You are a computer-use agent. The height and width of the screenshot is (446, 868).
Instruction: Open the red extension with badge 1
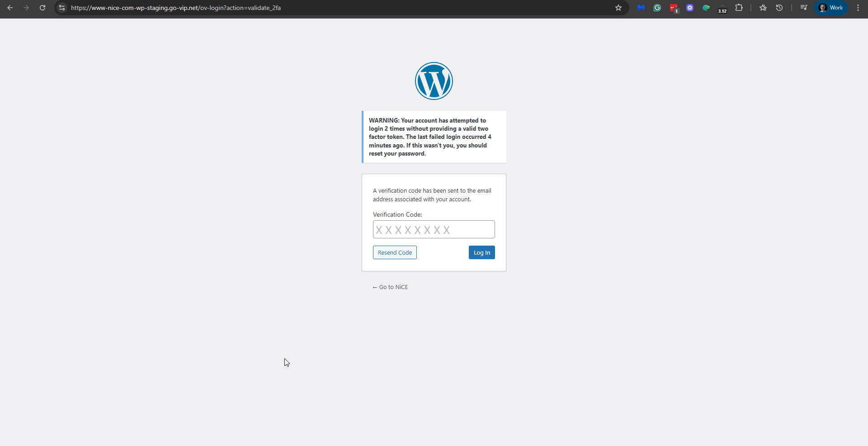point(674,8)
